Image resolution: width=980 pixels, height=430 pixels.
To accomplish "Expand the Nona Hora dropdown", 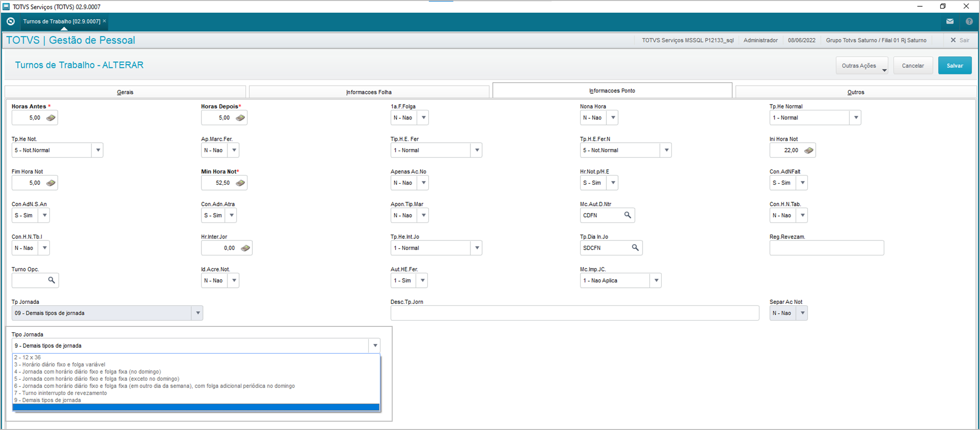I will 613,118.
